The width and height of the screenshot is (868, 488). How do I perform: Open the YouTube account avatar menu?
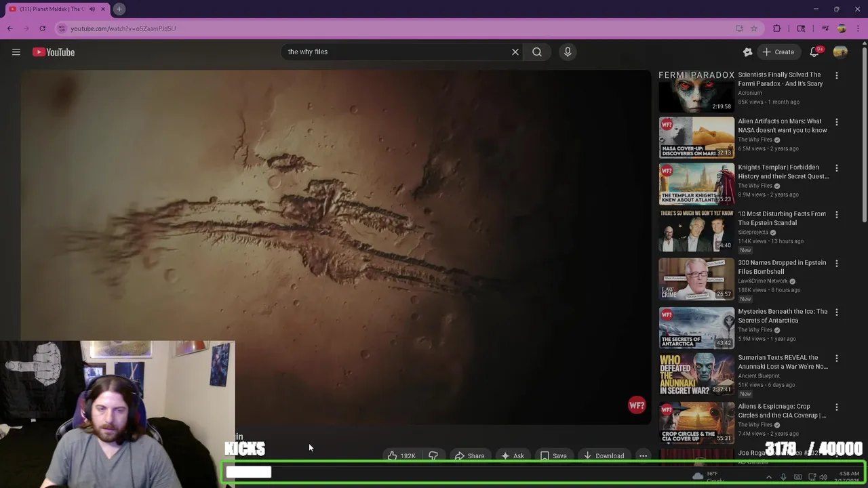click(840, 52)
